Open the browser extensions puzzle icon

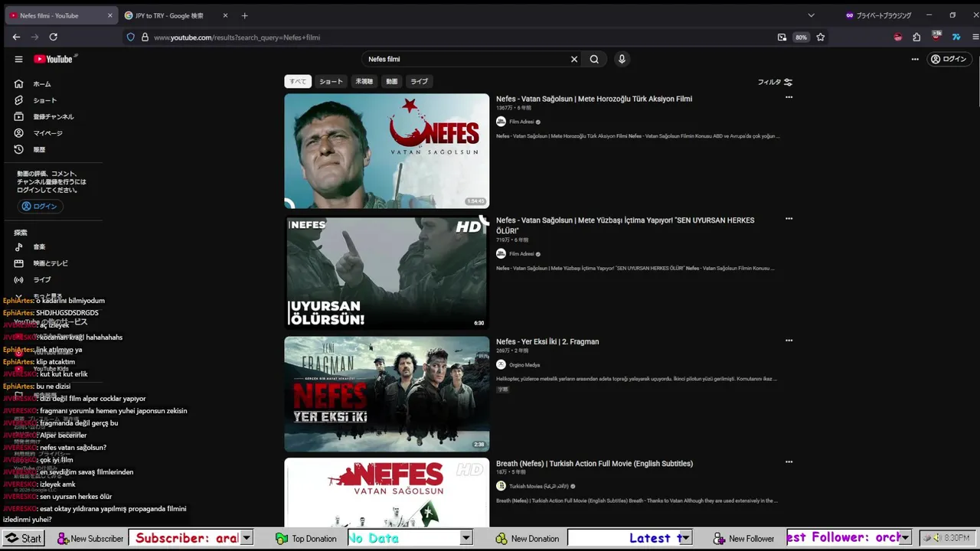(x=916, y=37)
